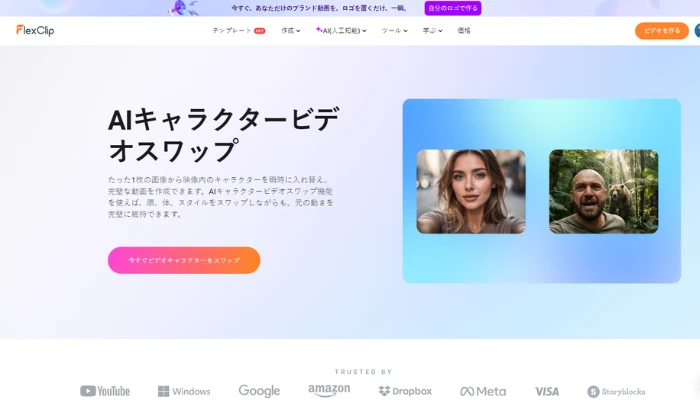Select the woman portrait thumbnail
700x400 pixels.
click(x=471, y=192)
